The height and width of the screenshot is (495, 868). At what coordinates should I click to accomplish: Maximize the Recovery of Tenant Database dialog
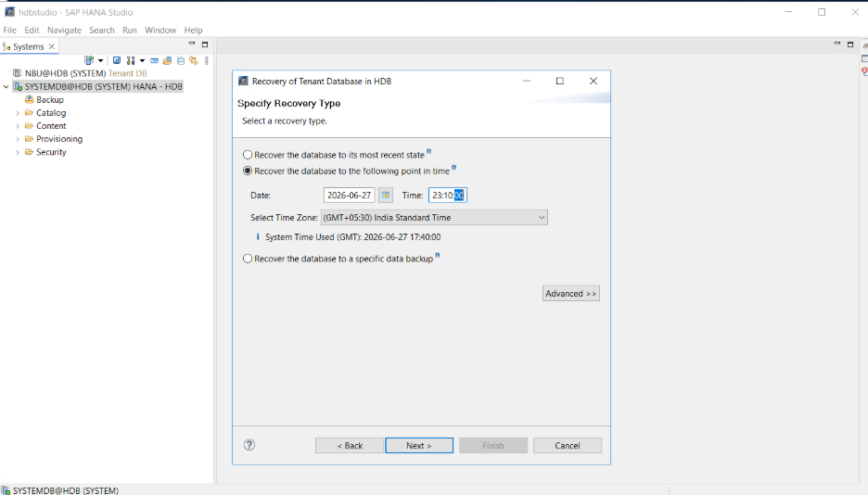pyautogui.click(x=560, y=81)
